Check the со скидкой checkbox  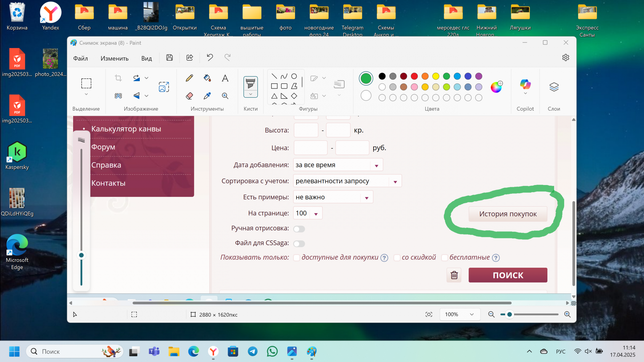397,257
